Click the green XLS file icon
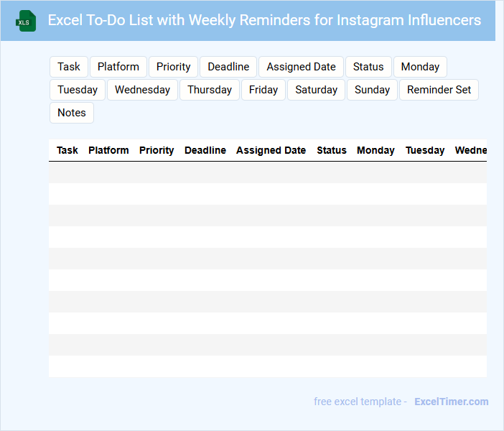The height and width of the screenshot is (431, 504). pyautogui.click(x=27, y=21)
